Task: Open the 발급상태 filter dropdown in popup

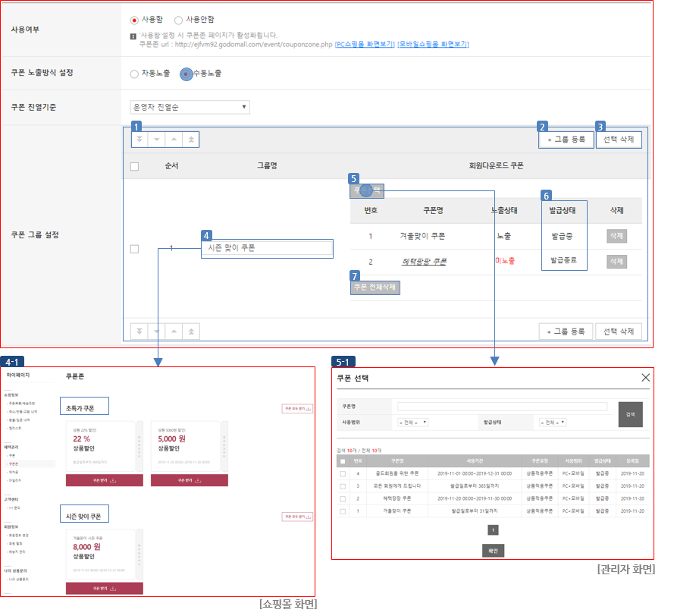Action: click(x=552, y=423)
